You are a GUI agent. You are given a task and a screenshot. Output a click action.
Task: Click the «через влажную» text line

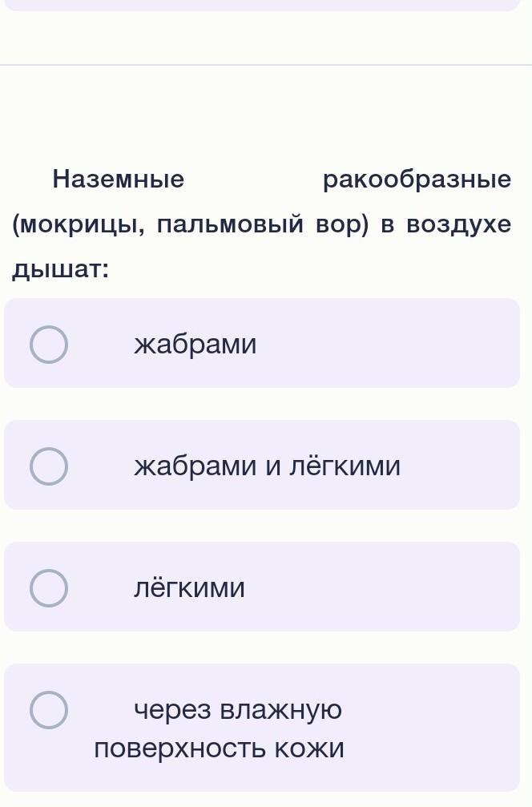tap(237, 710)
